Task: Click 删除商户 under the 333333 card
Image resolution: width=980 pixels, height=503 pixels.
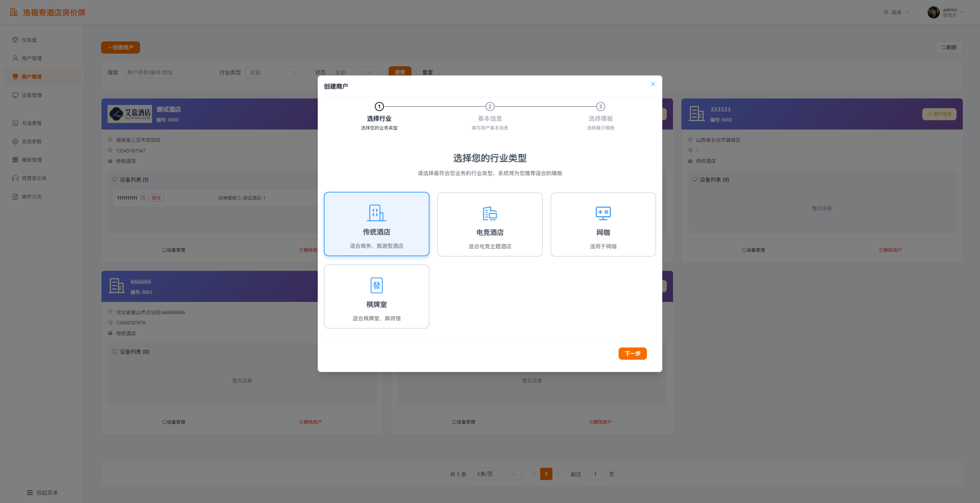Action: point(890,250)
